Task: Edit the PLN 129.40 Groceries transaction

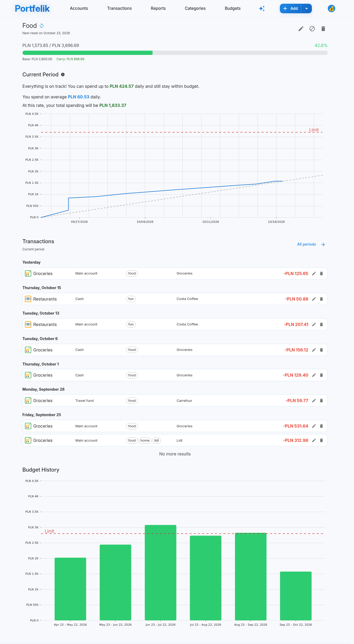Action: pos(314,375)
